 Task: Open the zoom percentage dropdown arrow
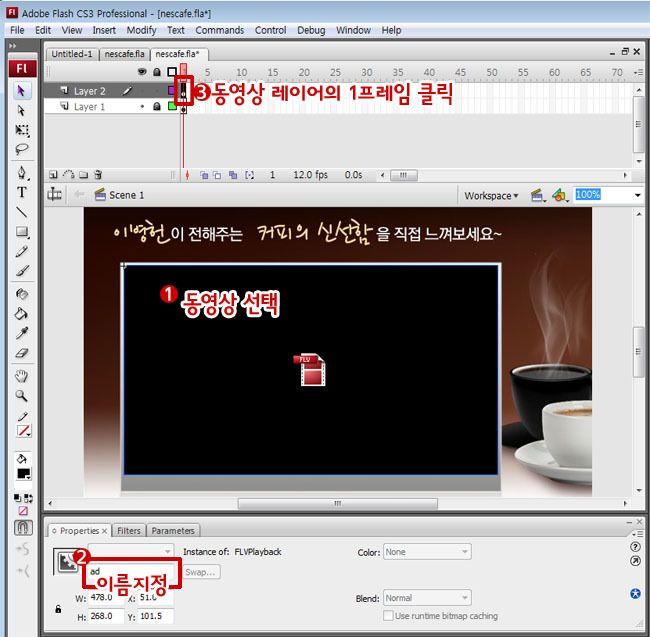tap(638, 195)
